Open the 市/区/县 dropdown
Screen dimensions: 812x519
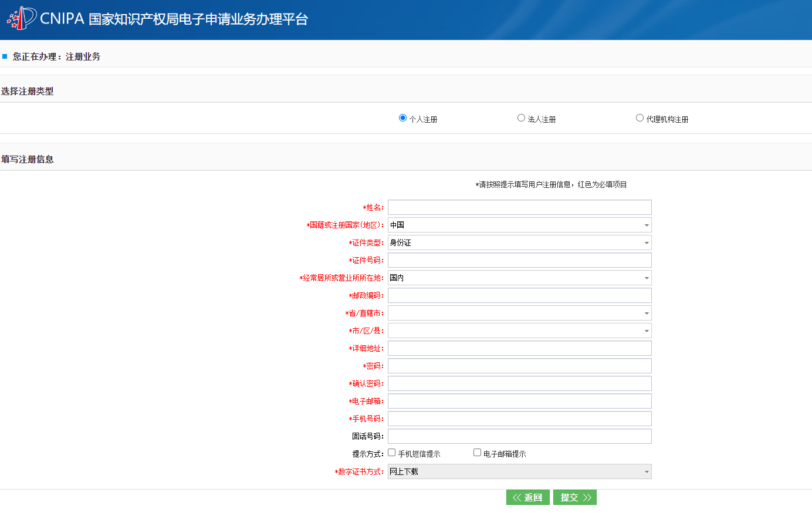tap(519, 331)
